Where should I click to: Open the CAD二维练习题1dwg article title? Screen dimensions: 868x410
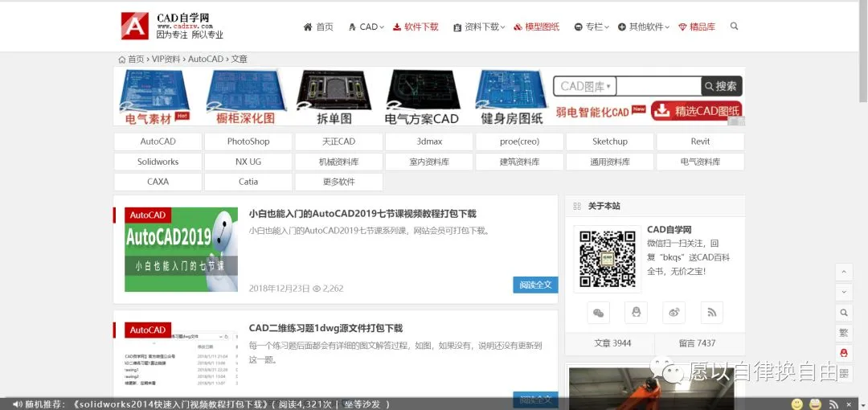325,328
